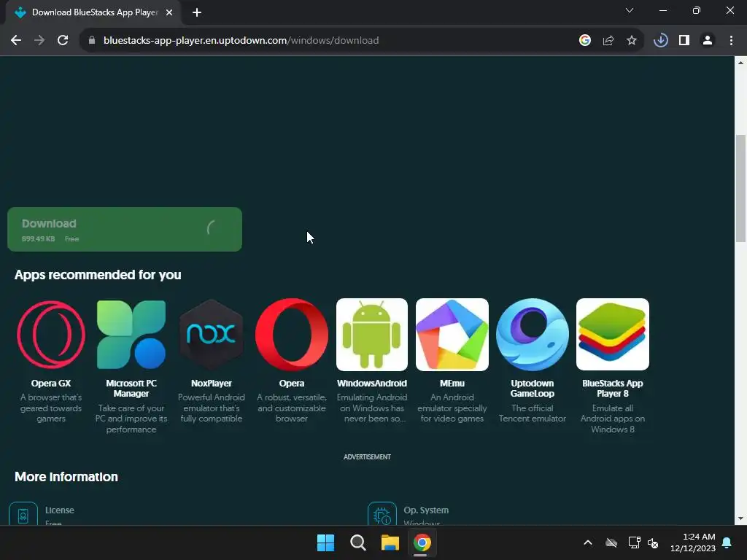The height and width of the screenshot is (560, 747).
Task: Open the Opera GX app icon
Action: click(51, 334)
